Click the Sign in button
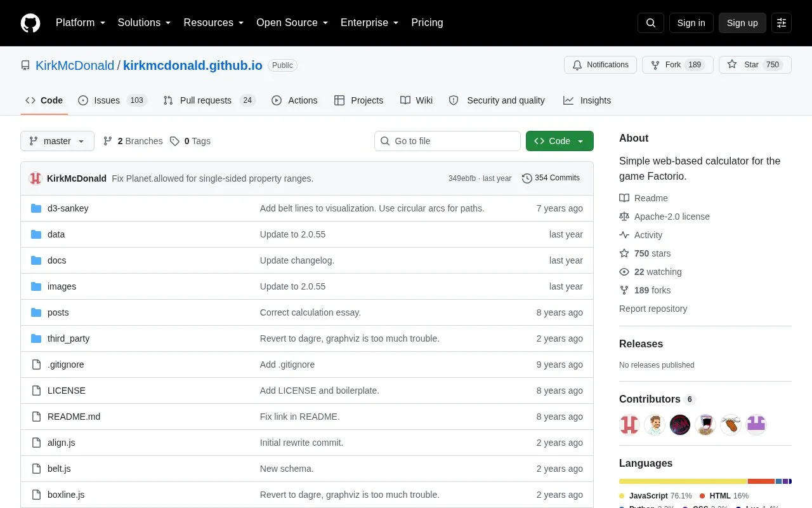The height and width of the screenshot is (508, 812). [691, 23]
